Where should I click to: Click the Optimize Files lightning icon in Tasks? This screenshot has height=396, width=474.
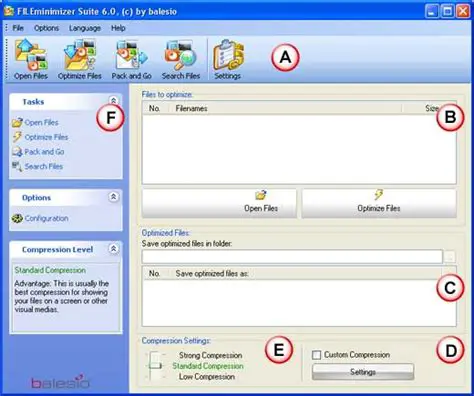17,137
